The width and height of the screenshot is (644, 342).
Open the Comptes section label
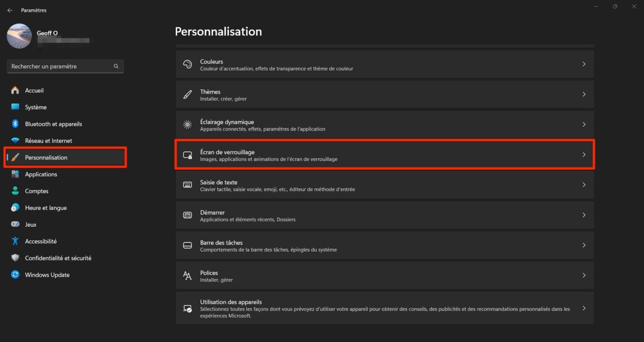[x=37, y=191]
